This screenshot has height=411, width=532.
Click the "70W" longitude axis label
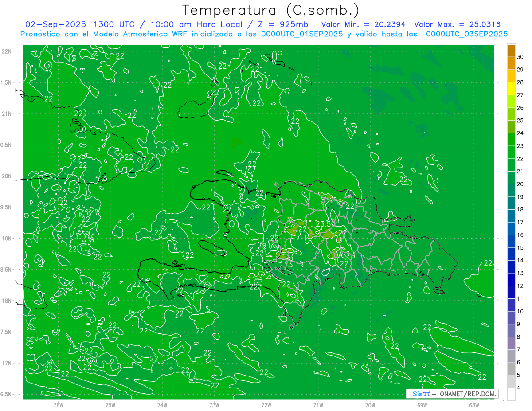(x=370, y=405)
